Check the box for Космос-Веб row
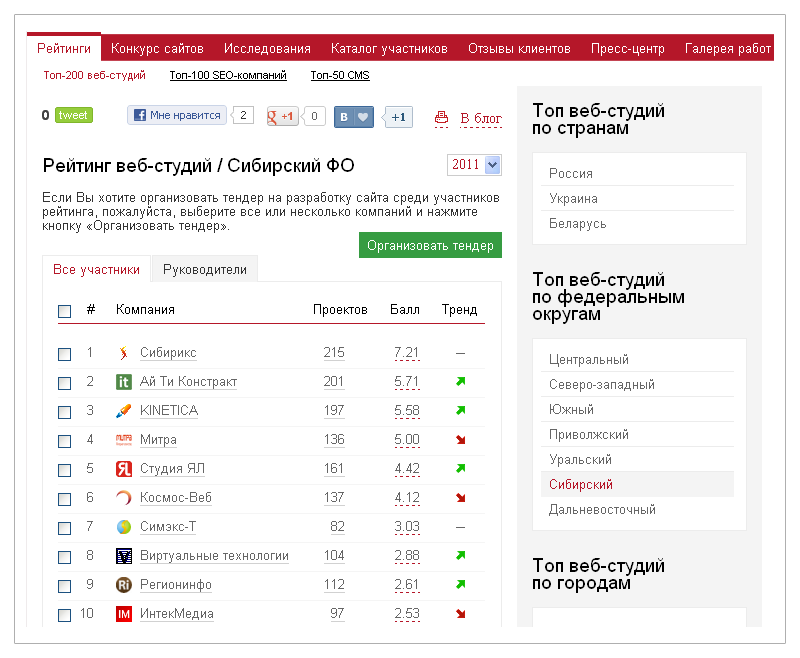 click(x=64, y=499)
